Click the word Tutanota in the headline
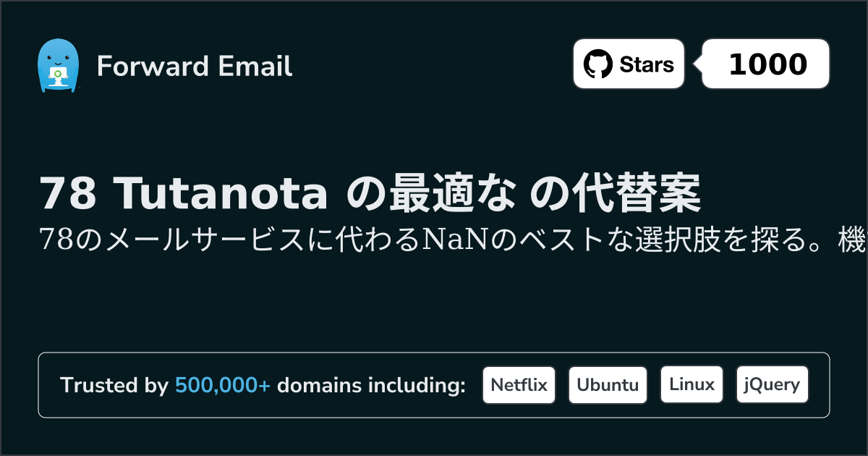Viewport: 868px width, 456px height. (221, 193)
